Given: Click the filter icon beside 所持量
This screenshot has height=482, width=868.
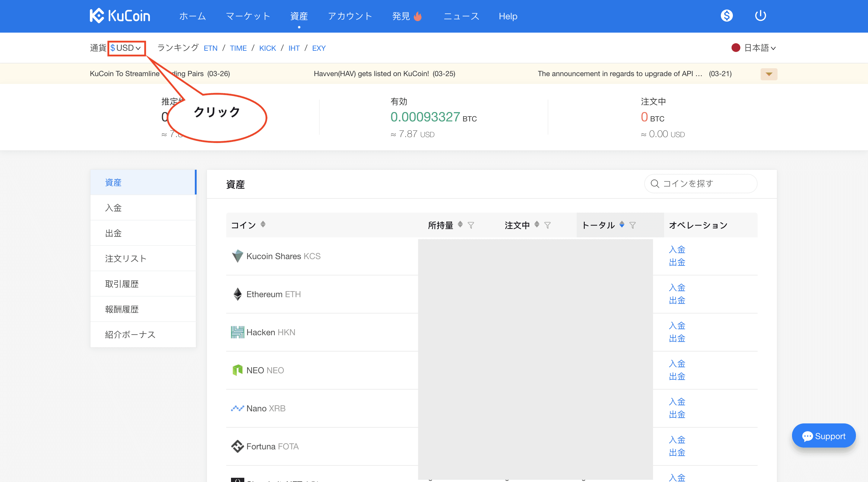Looking at the screenshot, I should coord(471,225).
